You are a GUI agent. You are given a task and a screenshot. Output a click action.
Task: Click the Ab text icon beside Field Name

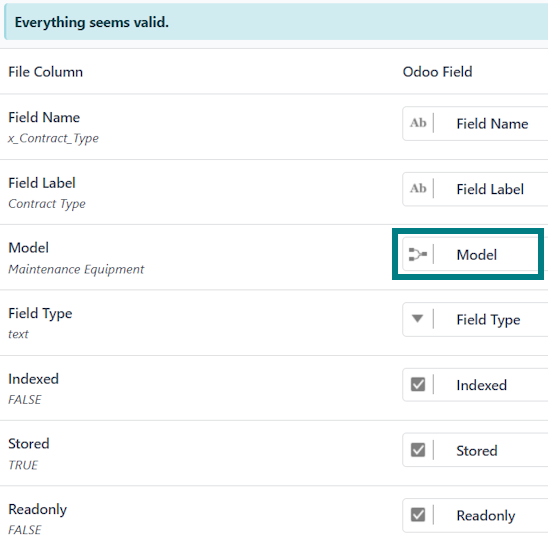click(x=418, y=123)
